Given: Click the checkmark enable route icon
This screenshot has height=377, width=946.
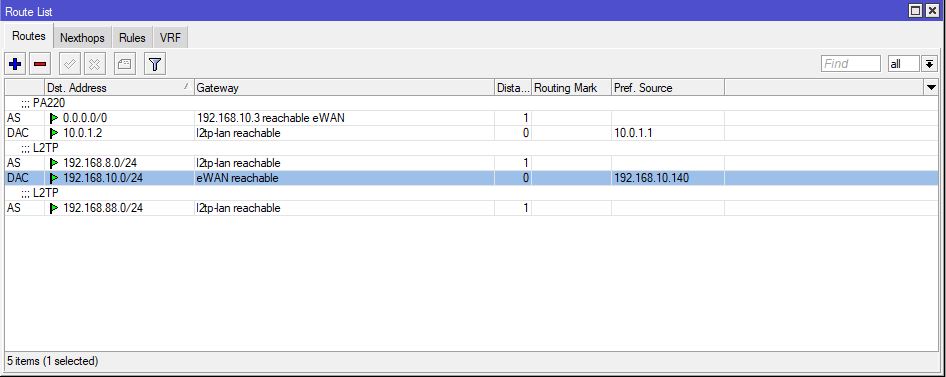Looking at the screenshot, I should pyautogui.click(x=70, y=63).
